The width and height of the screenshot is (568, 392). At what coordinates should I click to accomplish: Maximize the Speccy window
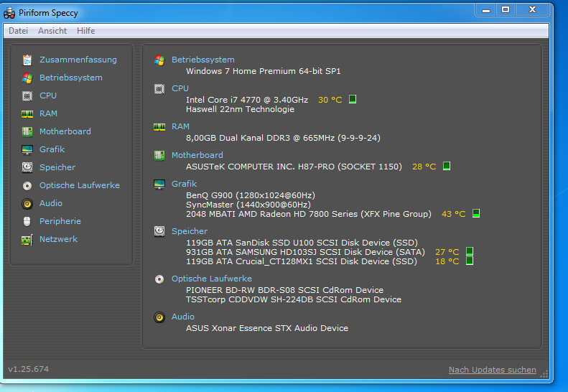tap(506, 10)
